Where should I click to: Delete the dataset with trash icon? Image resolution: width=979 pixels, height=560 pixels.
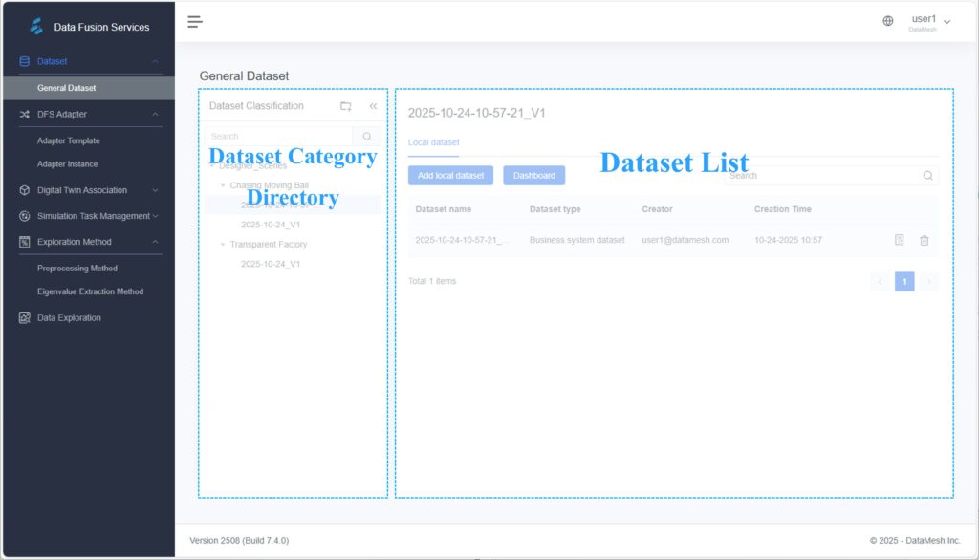924,240
